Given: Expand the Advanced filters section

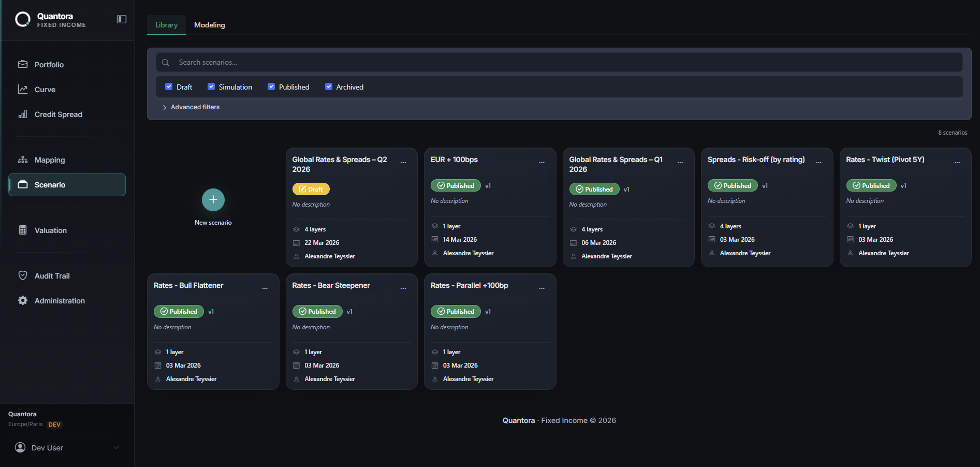Looking at the screenshot, I should tap(191, 107).
